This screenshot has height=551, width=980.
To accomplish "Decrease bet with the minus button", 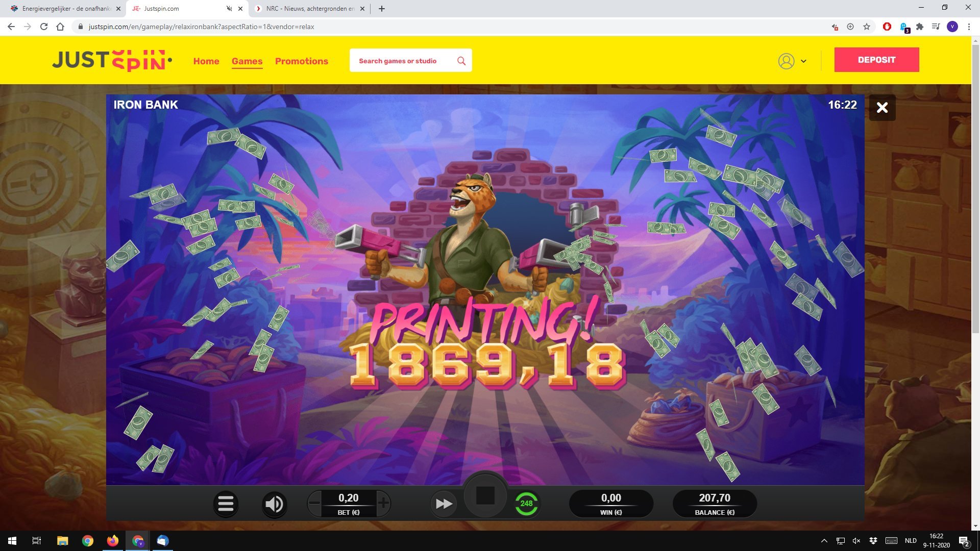I will coord(314,504).
